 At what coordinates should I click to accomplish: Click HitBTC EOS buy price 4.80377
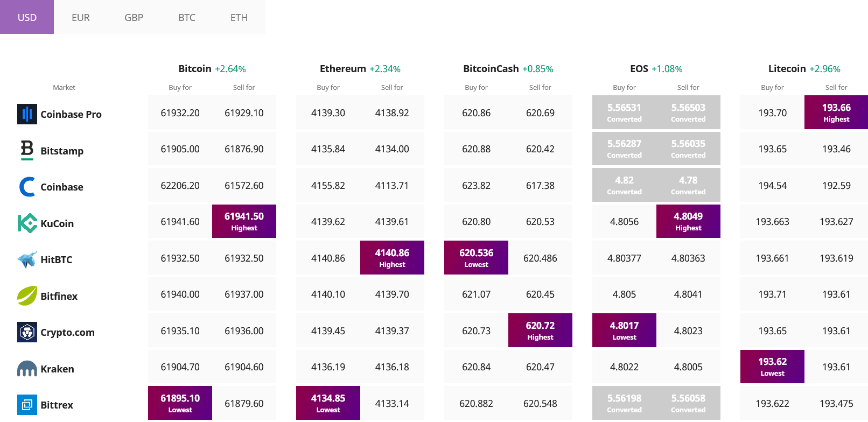(x=624, y=258)
